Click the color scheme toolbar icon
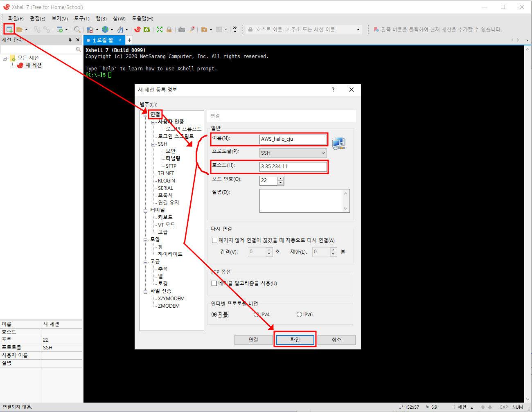 90,29
